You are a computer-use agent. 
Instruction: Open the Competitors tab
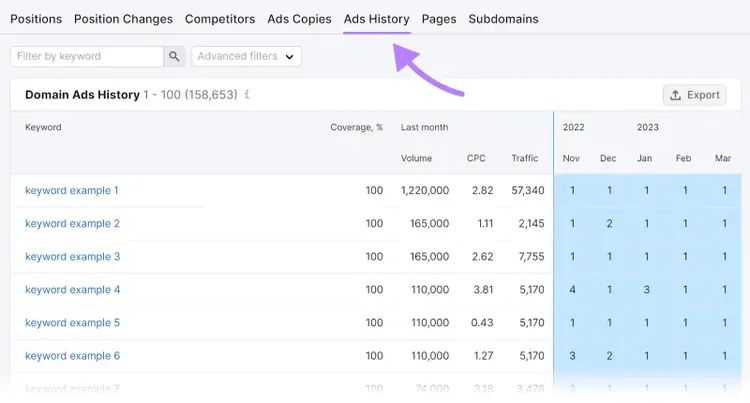click(220, 19)
